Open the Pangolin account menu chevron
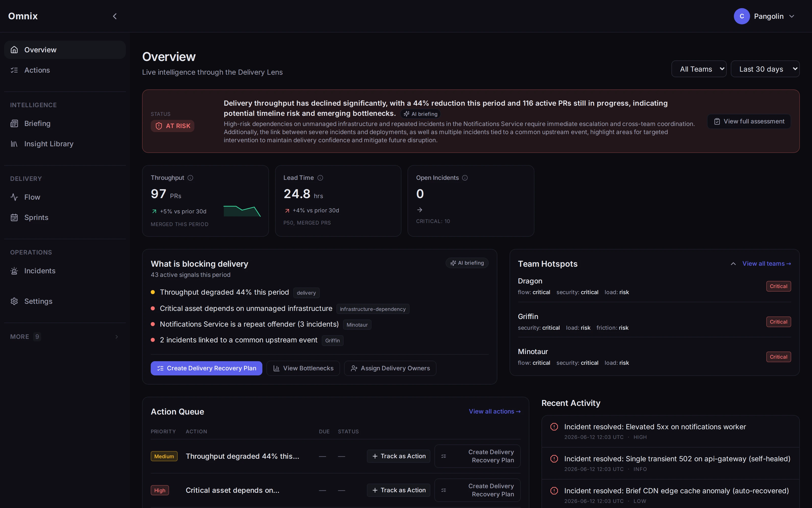 [792, 16]
